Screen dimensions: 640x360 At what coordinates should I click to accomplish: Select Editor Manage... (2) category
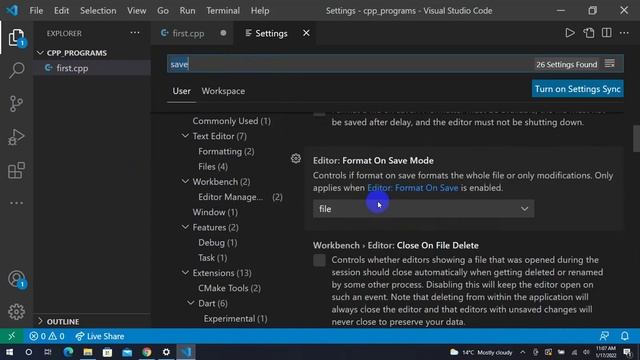240,197
